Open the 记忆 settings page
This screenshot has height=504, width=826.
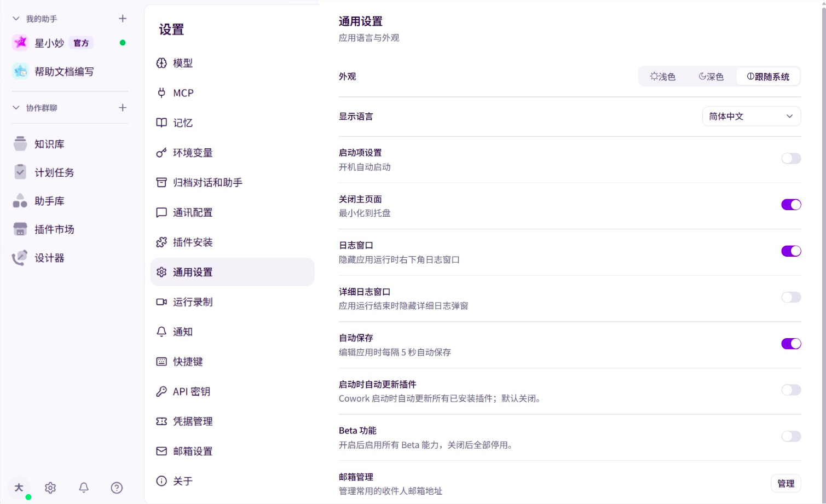point(232,123)
